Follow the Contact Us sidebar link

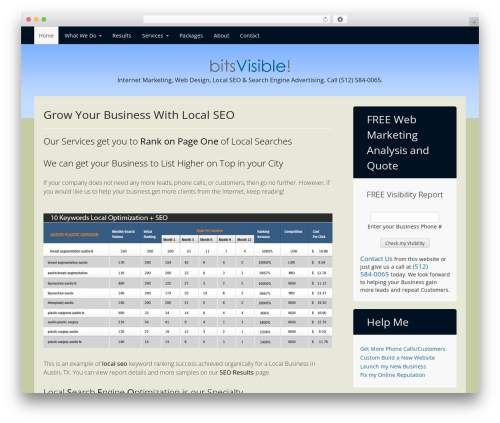click(x=376, y=259)
